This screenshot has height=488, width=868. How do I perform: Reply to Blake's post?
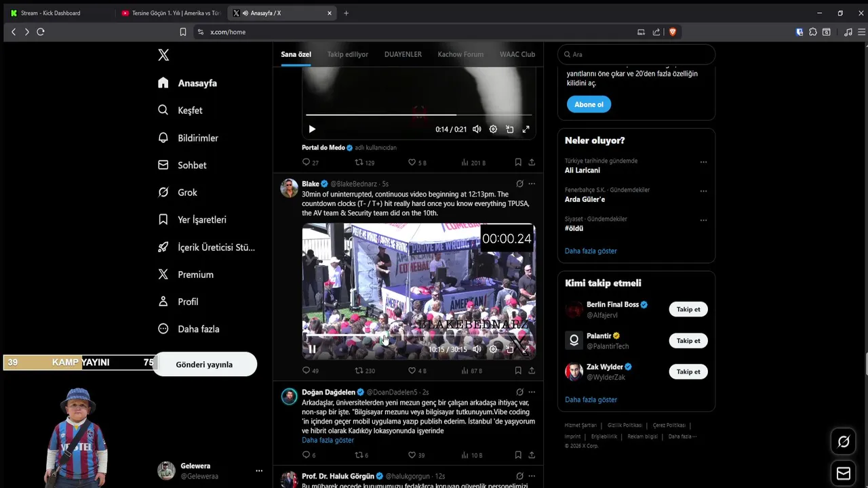click(x=311, y=371)
